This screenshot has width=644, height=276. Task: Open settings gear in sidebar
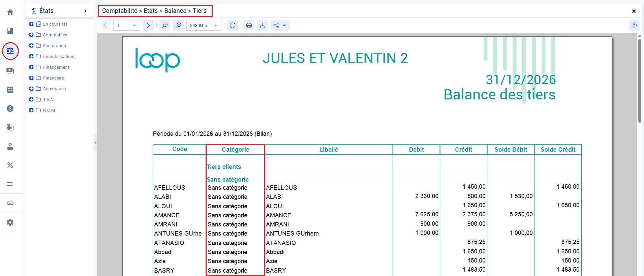10,222
